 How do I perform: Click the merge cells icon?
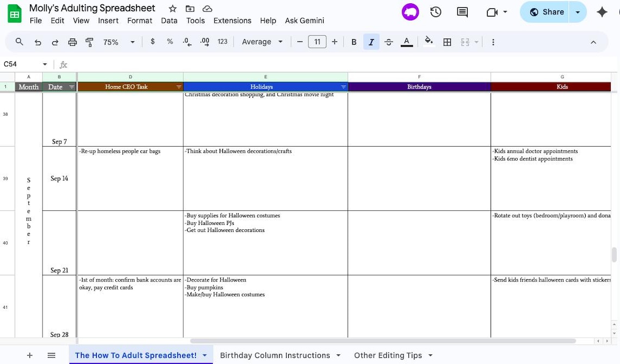tap(465, 42)
